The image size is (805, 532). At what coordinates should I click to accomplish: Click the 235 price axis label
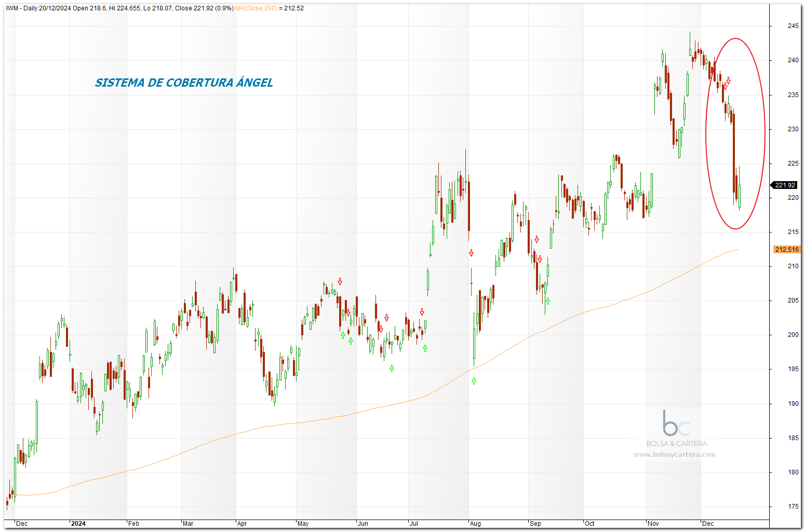pos(793,95)
